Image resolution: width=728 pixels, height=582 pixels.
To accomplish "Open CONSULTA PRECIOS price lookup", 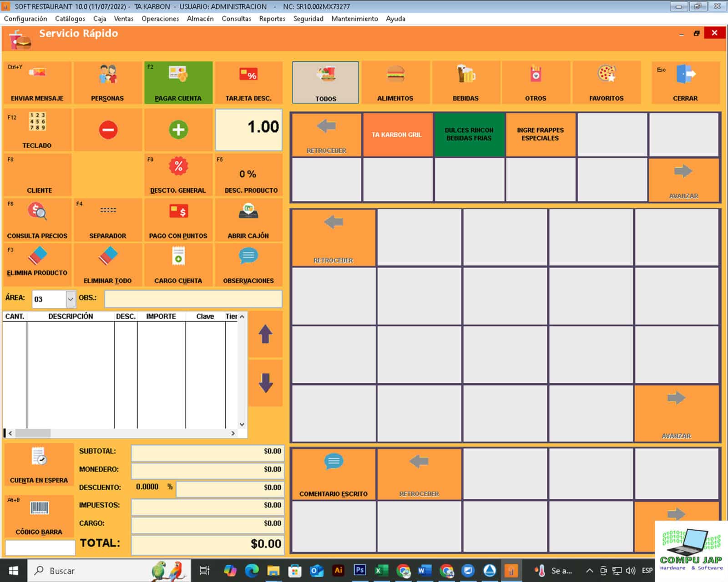I will coord(37,220).
